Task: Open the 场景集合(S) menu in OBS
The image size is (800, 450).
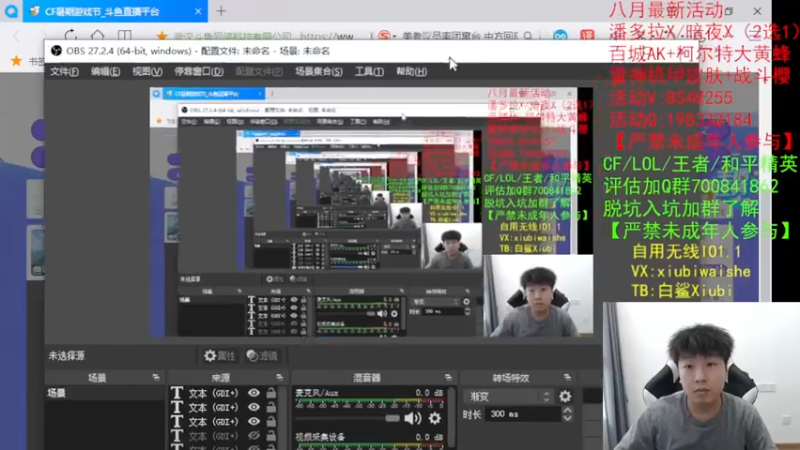Action: click(319, 71)
